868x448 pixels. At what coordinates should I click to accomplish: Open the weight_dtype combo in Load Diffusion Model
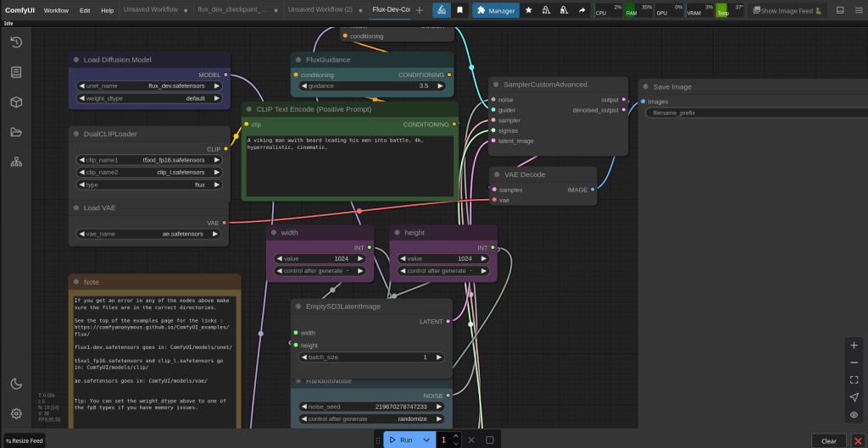(149, 98)
